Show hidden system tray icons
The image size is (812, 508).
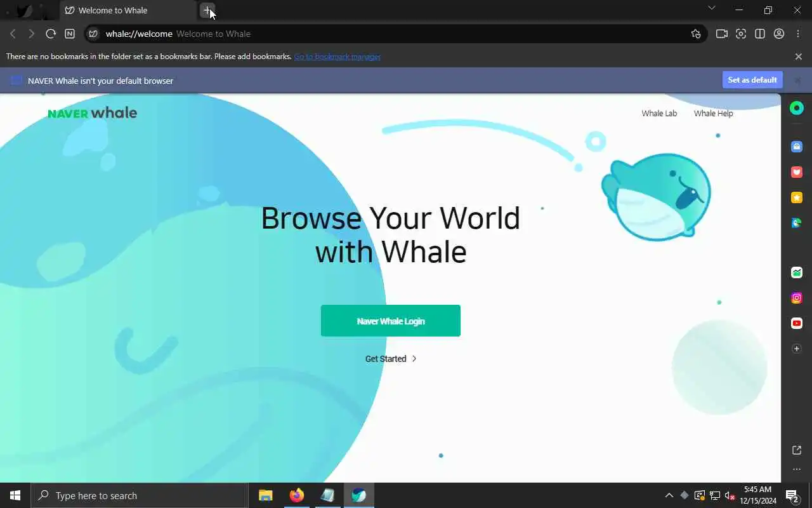(x=669, y=495)
